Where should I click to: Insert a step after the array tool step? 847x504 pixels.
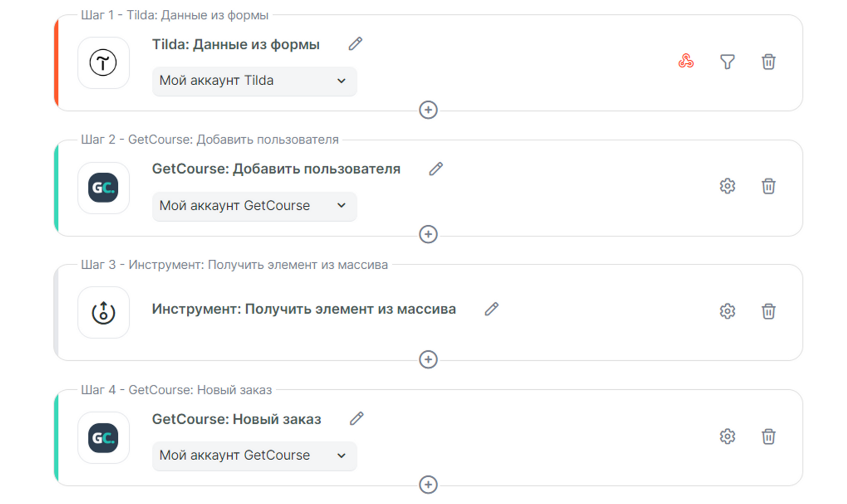428,360
